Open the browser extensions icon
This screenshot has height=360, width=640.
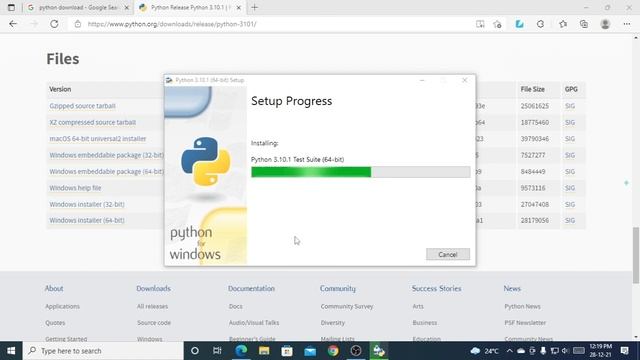coord(540,24)
